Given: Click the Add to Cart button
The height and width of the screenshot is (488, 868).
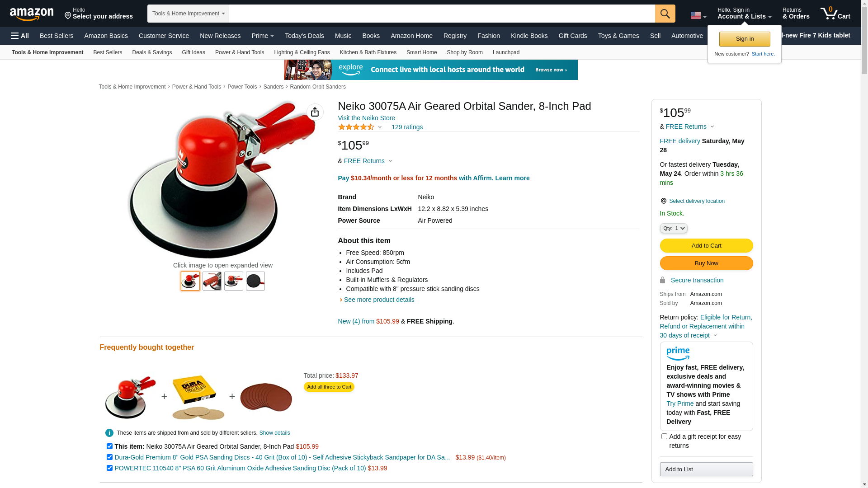Looking at the screenshot, I should point(706,246).
